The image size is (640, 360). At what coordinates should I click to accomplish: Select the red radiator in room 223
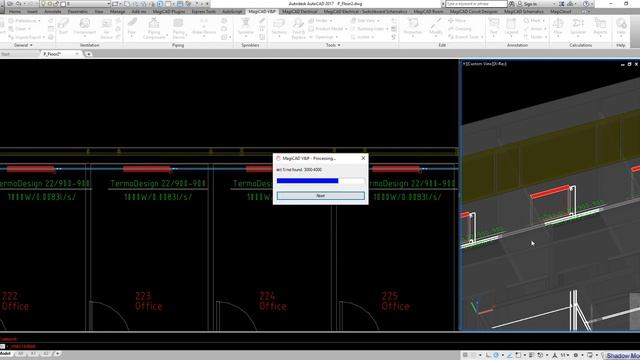[147, 169]
